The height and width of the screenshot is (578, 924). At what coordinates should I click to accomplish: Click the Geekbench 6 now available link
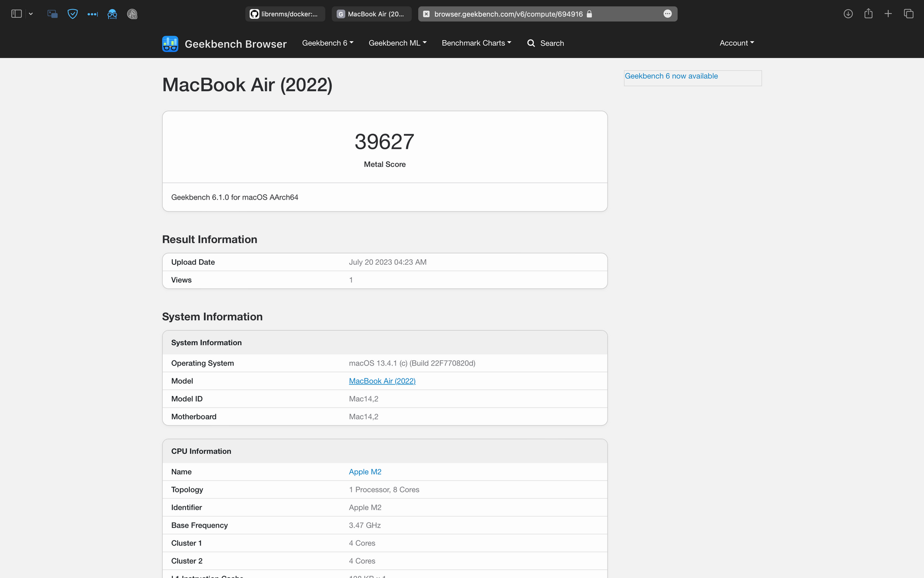(x=671, y=76)
